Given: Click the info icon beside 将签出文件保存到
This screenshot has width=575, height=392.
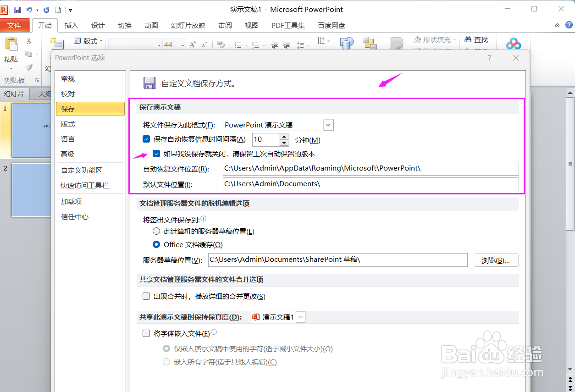Looking at the screenshot, I should point(204,219).
